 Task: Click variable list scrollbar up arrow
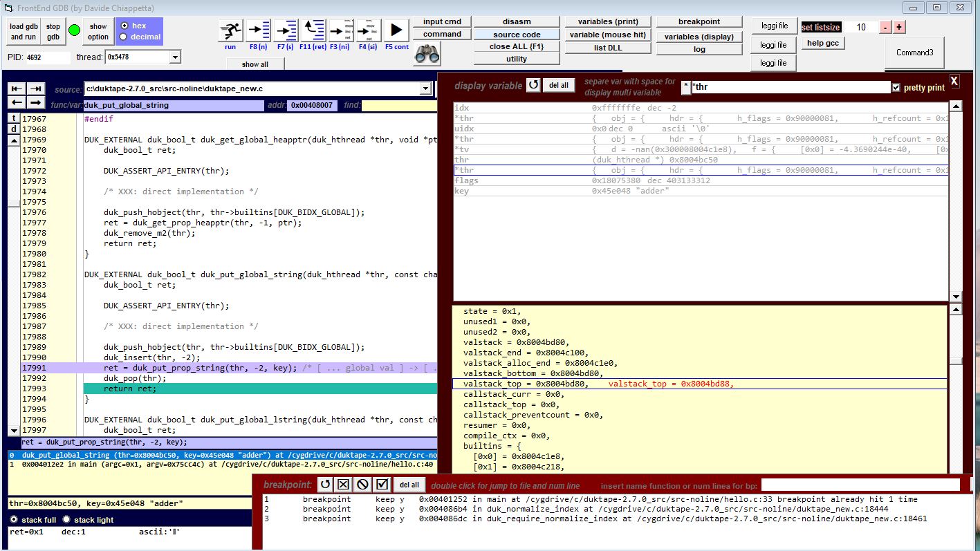tap(956, 106)
